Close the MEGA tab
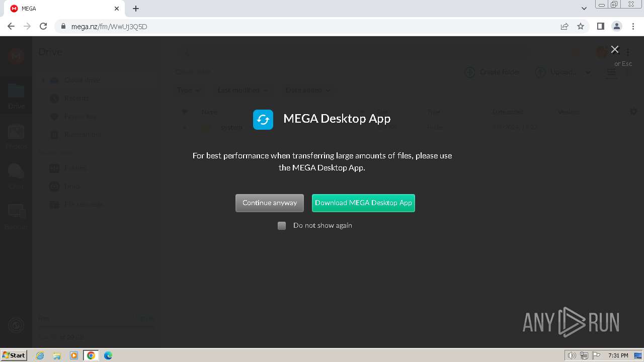Image resolution: width=644 pixels, height=362 pixels. (117, 9)
